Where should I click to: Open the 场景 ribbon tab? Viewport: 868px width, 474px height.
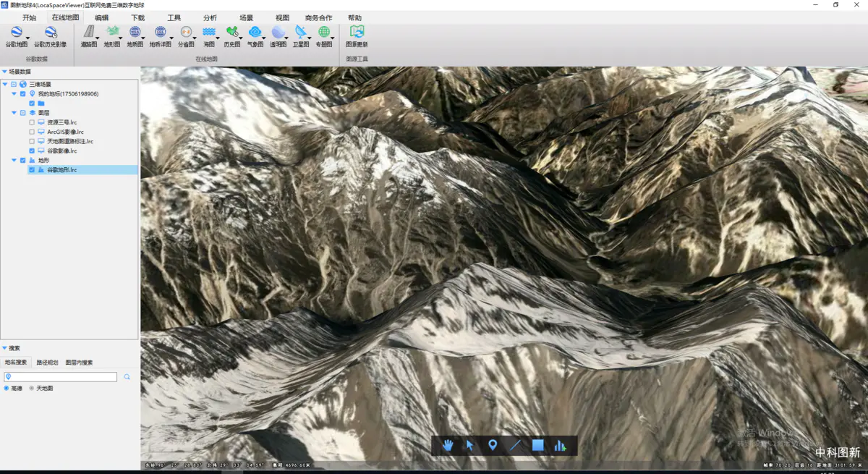pos(246,18)
